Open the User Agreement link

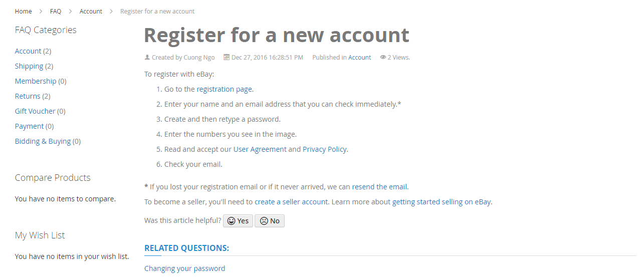(260, 149)
